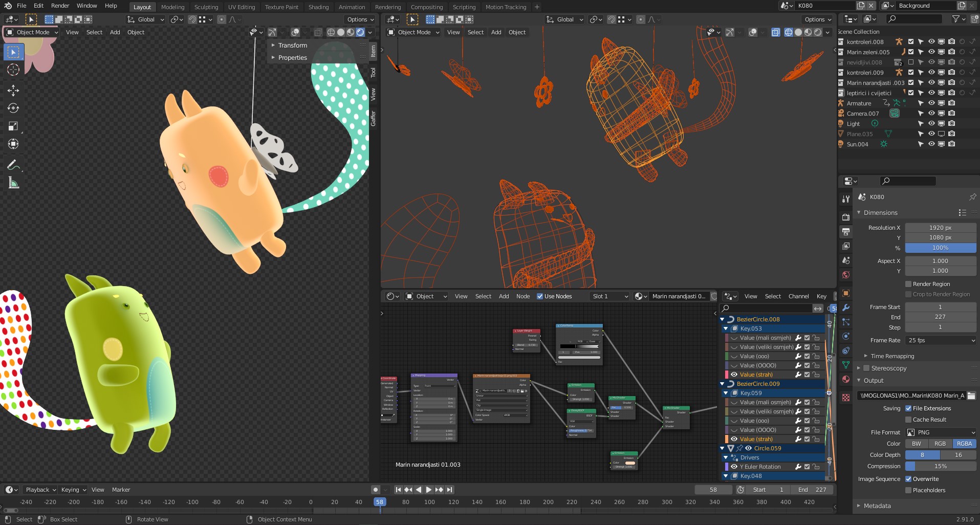Open the Material properties tab

[846, 379]
